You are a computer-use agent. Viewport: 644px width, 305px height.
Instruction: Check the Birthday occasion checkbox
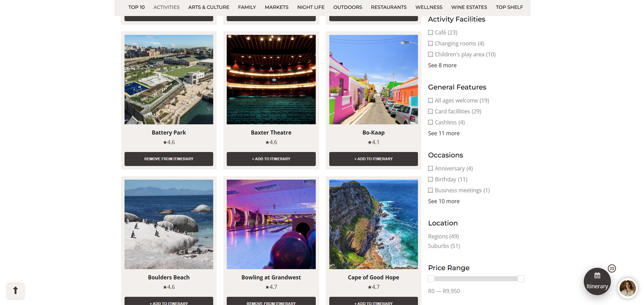point(430,179)
